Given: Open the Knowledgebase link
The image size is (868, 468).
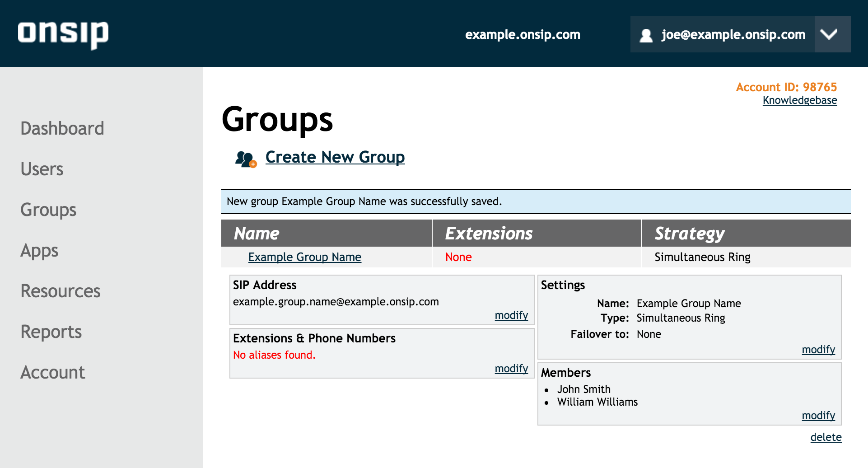Looking at the screenshot, I should pos(800,100).
